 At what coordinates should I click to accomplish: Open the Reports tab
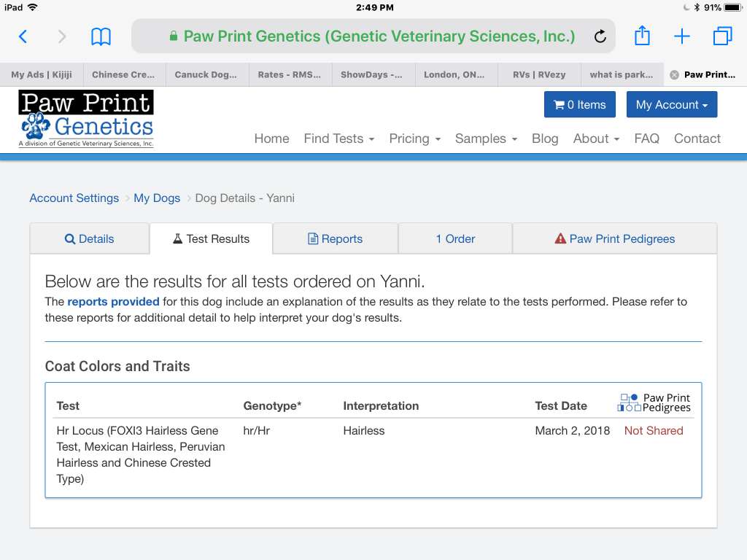click(x=336, y=239)
